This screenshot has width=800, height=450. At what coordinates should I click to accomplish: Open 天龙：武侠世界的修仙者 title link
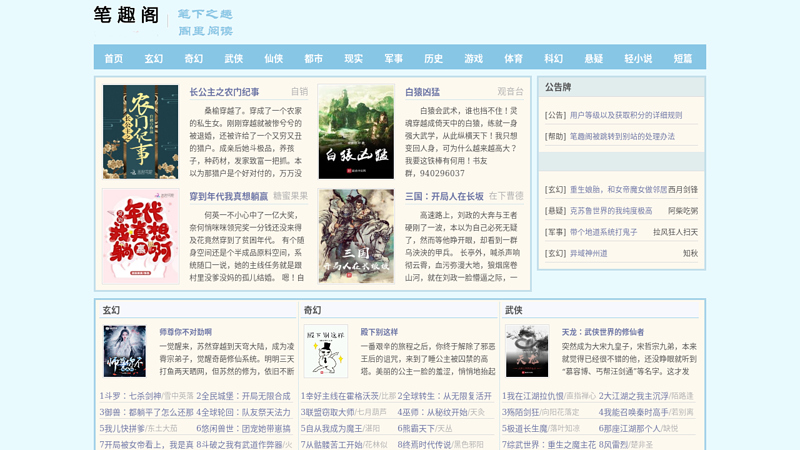pyautogui.click(x=603, y=332)
